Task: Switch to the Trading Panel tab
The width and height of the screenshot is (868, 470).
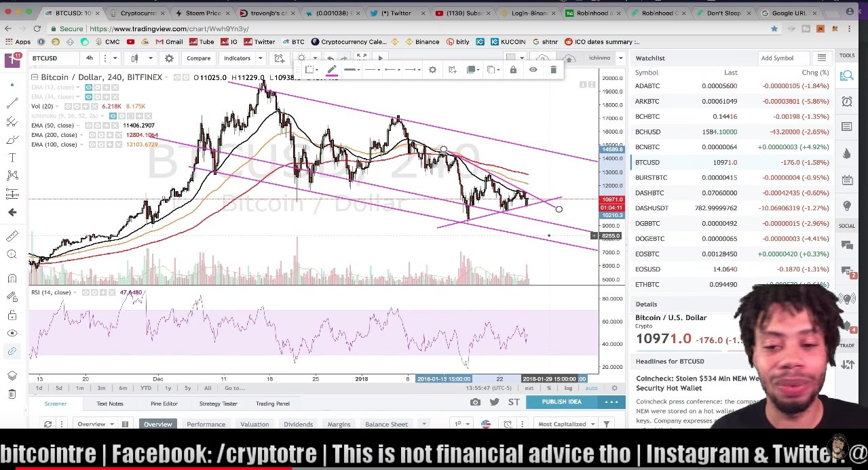Action: tap(272, 404)
